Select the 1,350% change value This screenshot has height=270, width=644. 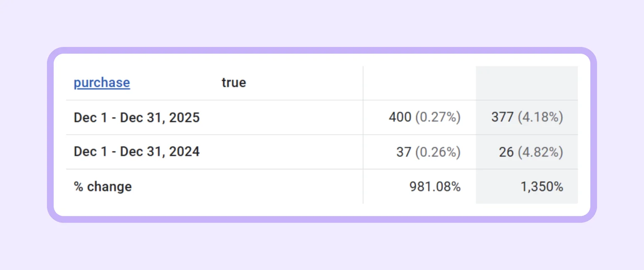[543, 186]
